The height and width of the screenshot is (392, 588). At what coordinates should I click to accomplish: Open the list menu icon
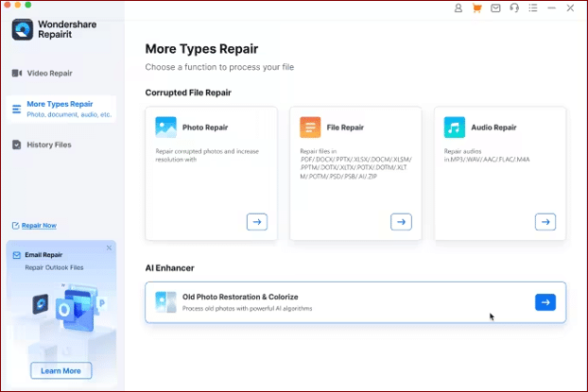(533, 8)
